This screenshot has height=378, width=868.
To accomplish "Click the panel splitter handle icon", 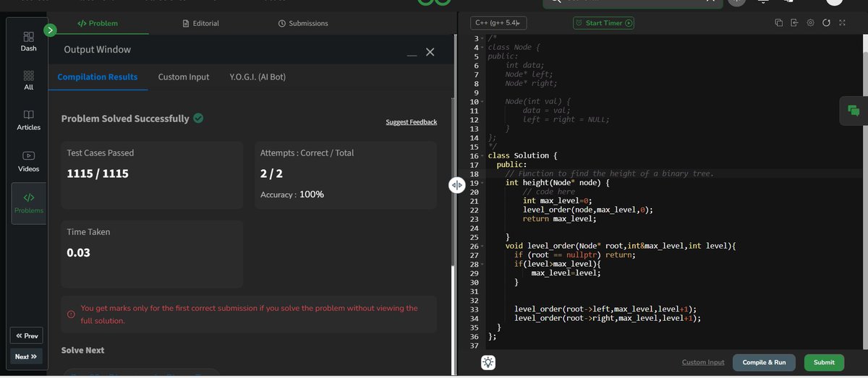I will [456, 185].
